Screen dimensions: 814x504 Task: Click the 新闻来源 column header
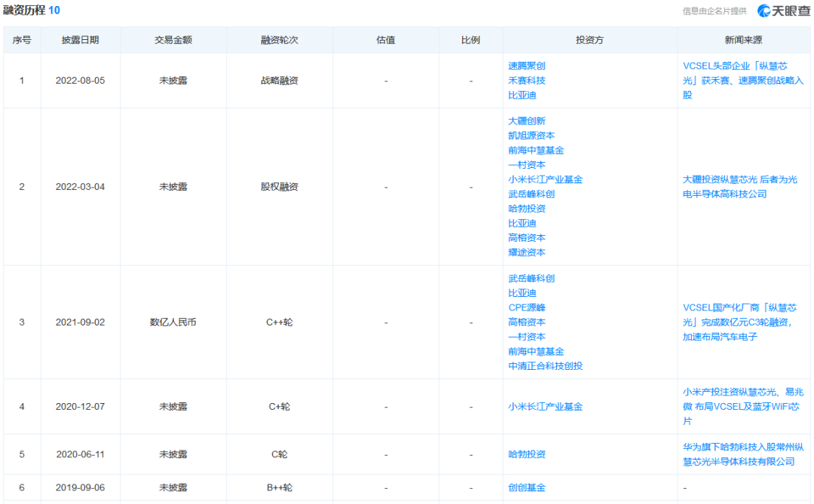743,40
